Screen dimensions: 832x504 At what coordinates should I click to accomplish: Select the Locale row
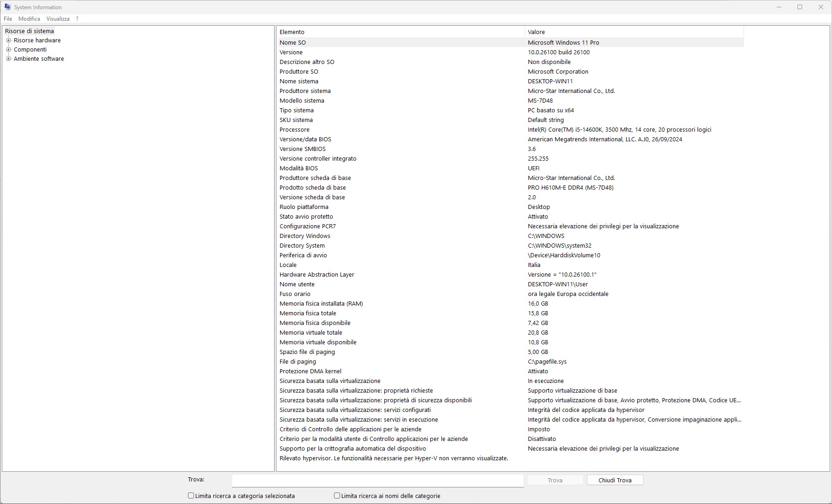pos(510,265)
